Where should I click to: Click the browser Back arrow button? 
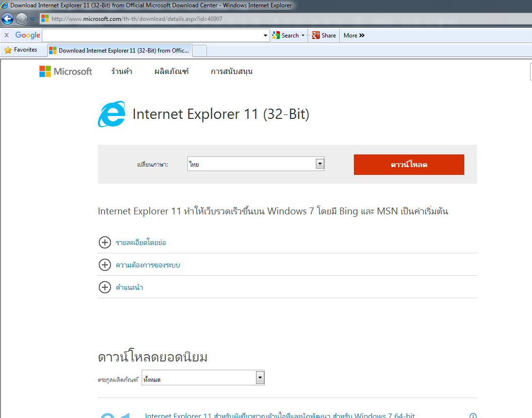7,19
